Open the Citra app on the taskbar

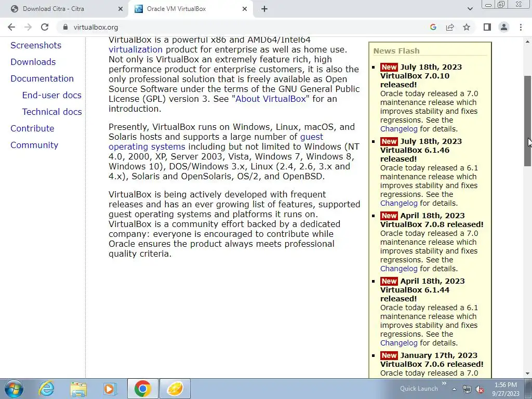(x=175, y=389)
